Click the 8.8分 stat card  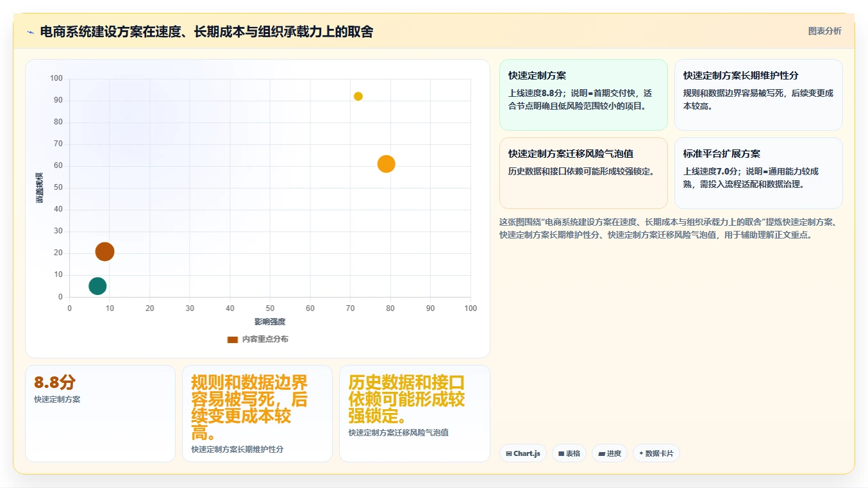[x=100, y=414]
